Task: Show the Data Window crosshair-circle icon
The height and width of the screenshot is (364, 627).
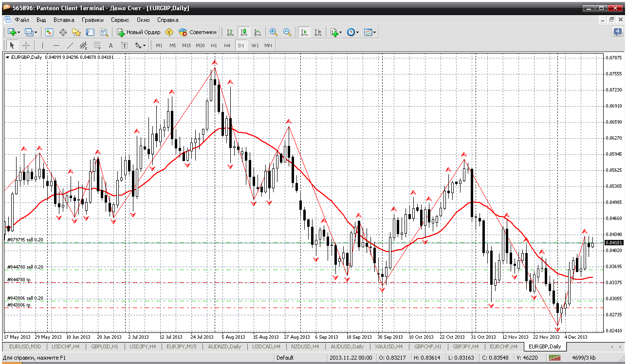Action: tap(63, 32)
